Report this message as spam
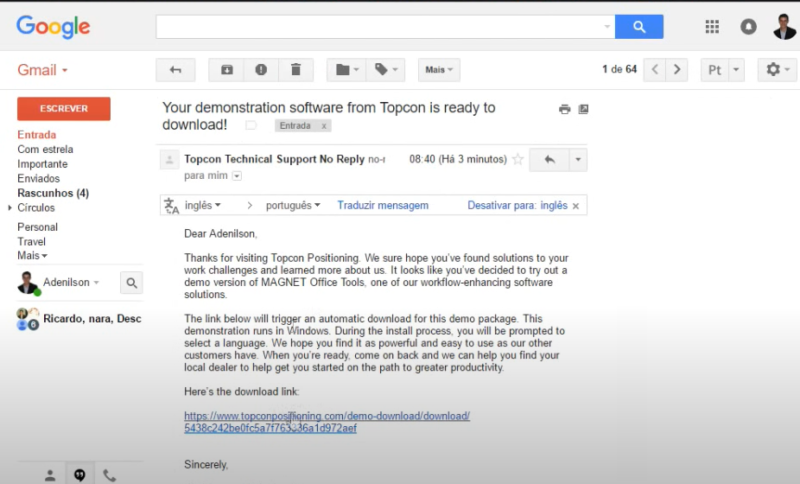This screenshot has height=484, width=800. (x=261, y=69)
